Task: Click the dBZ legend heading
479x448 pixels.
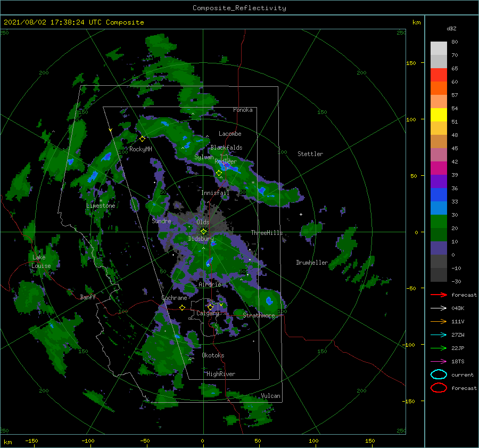Action: (x=451, y=29)
